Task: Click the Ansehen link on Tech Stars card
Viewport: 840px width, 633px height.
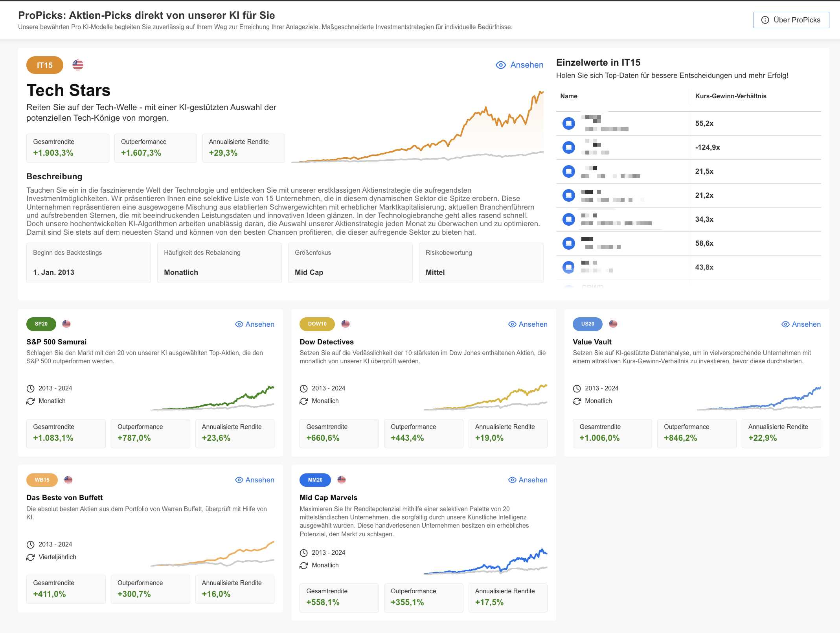Action: pyautogui.click(x=520, y=65)
